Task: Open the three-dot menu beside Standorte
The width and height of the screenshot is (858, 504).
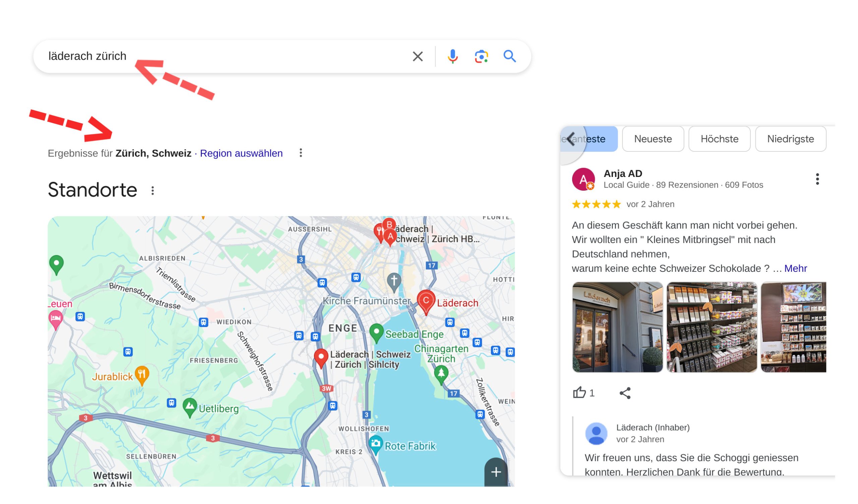Action: (152, 191)
